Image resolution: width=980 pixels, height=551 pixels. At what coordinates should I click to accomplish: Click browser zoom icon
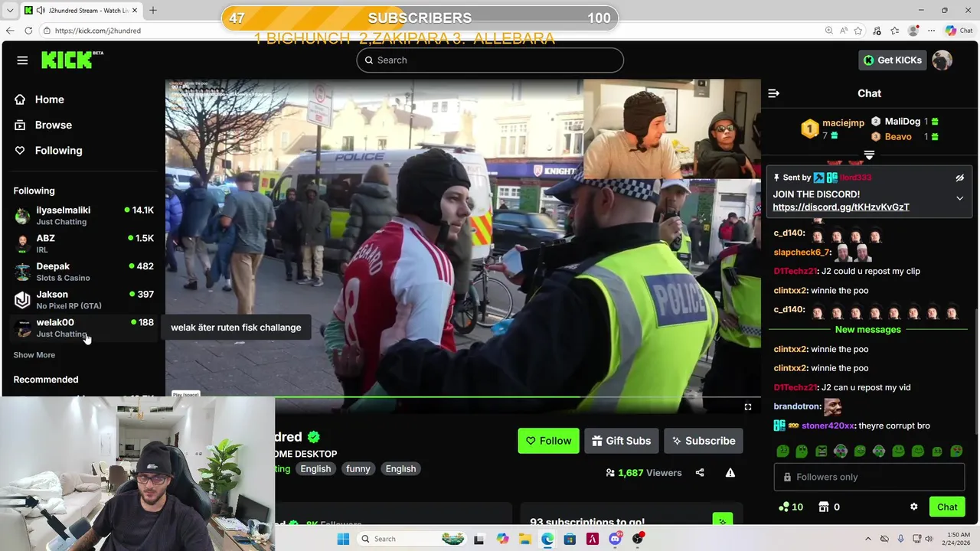pos(828,31)
